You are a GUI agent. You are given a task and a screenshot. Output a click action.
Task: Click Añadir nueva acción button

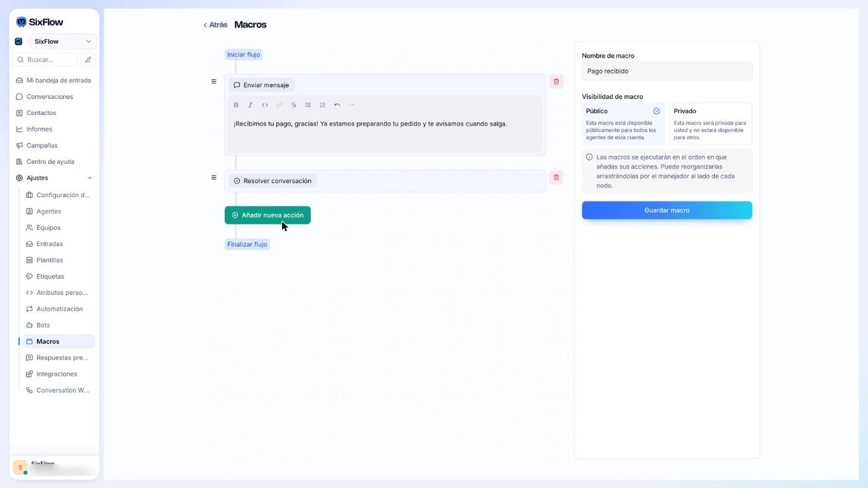pyautogui.click(x=267, y=215)
